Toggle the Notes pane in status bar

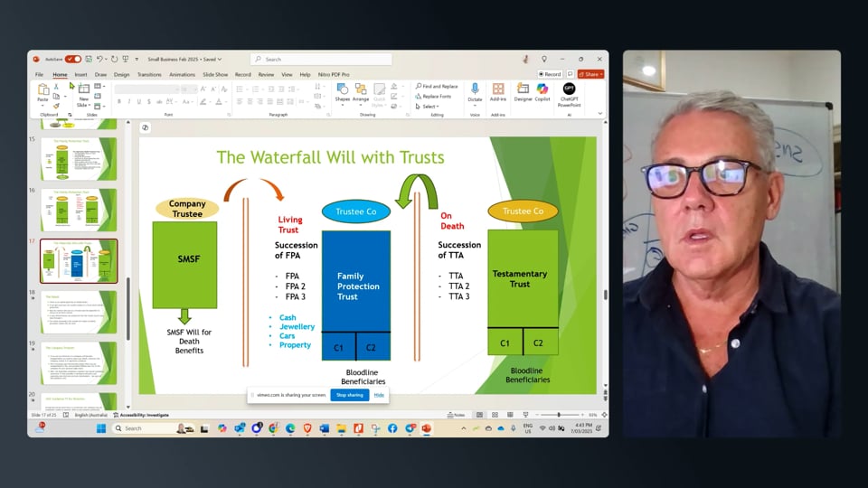[457, 415]
